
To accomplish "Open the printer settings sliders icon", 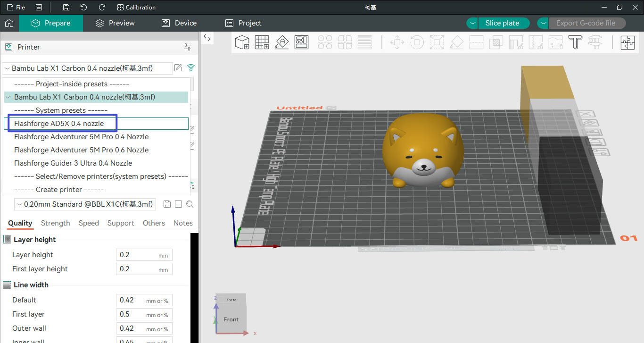I will click(188, 47).
